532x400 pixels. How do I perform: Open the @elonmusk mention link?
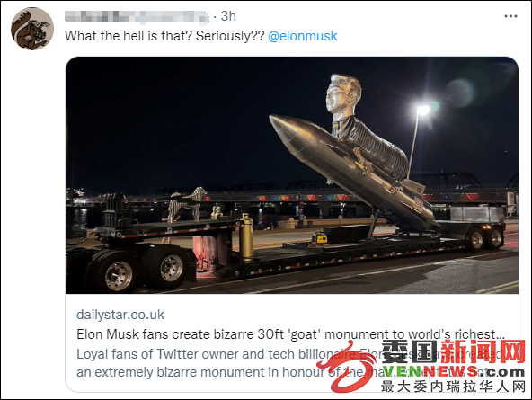point(303,36)
